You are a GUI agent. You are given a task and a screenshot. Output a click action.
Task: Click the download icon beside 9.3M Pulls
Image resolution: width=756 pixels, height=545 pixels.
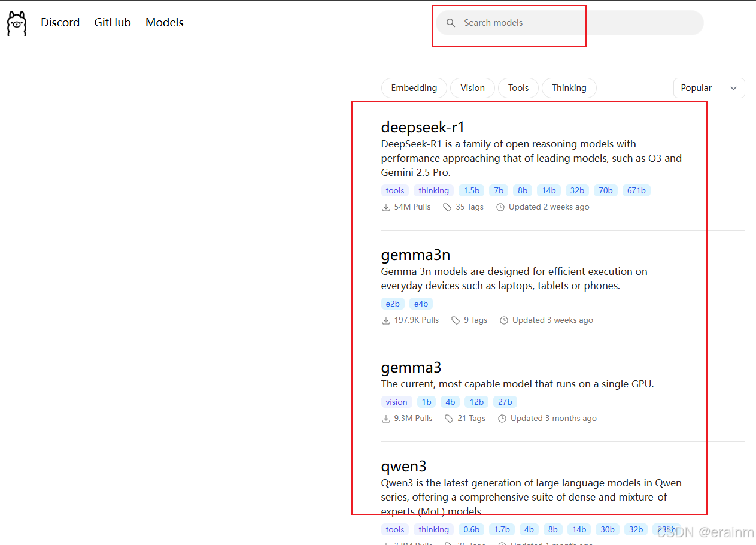point(386,419)
